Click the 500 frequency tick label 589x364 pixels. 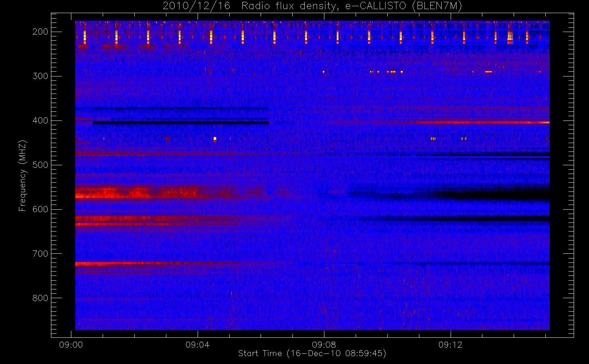tap(40, 165)
